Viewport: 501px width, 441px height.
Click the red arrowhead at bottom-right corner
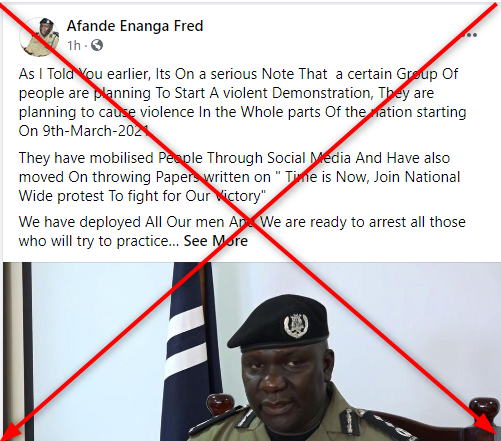tap(487, 427)
